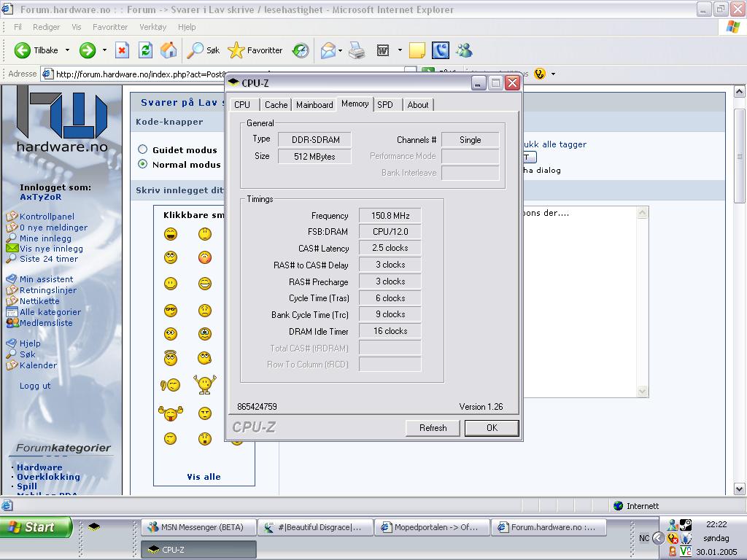Select Normal modus radio button

coord(142,164)
